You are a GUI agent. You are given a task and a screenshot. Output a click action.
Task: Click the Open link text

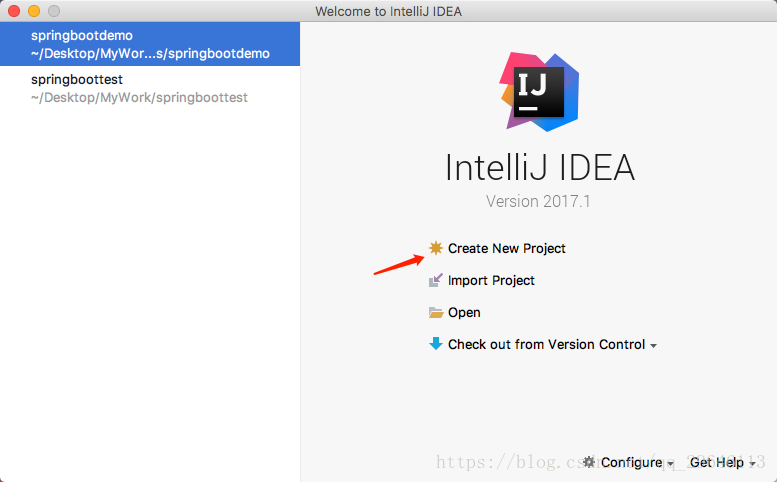[464, 313]
